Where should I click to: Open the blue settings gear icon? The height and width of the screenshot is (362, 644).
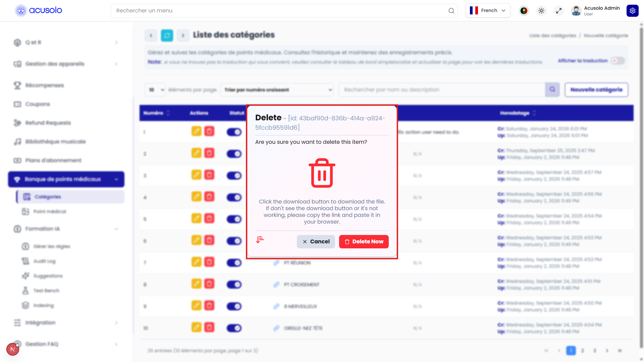point(632,11)
